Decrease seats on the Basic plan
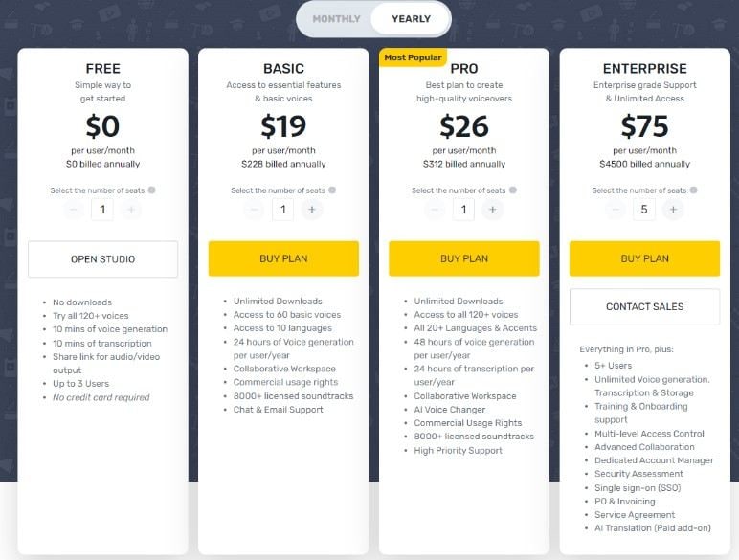Screen dimensions: 739x560 coord(255,210)
